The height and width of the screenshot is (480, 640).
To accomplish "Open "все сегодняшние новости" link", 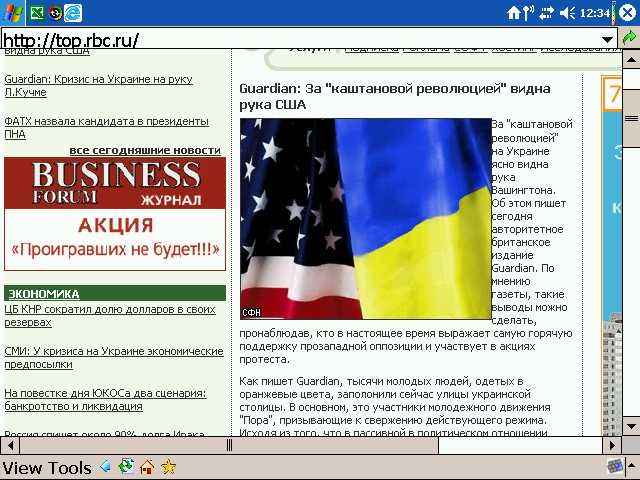I will point(145,150).
